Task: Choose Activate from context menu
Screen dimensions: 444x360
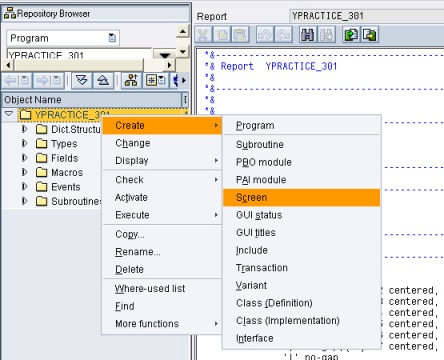Action: [x=162, y=197]
